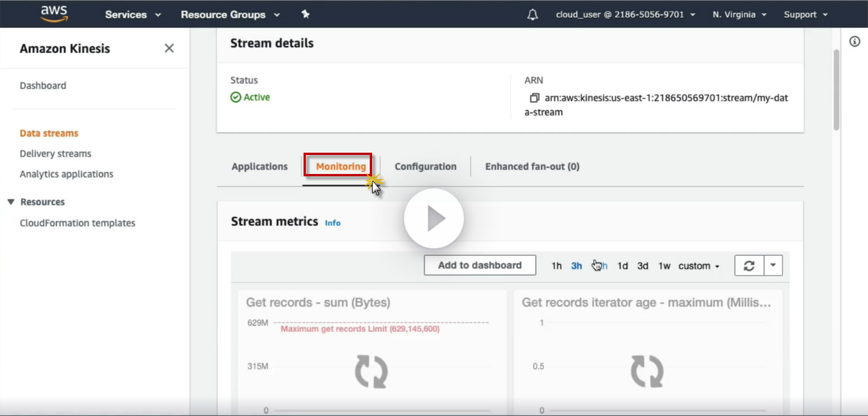This screenshot has height=416, width=868.
Task: Click the Add to dashboard button
Action: pos(480,265)
